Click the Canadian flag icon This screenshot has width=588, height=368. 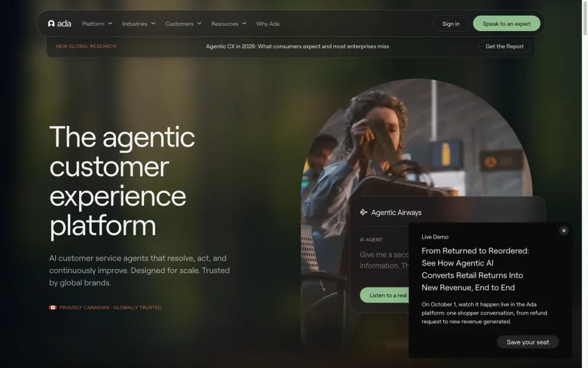pyautogui.click(x=53, y=308)
